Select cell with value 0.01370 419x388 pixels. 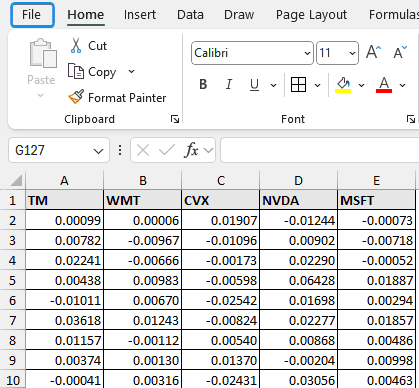pyautogui.click(x=221, y=360)
